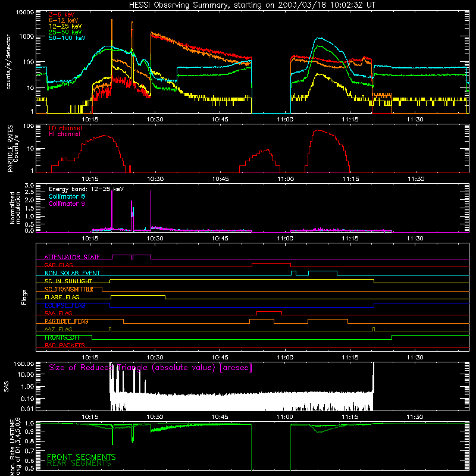Screen dimensions: 476x476
Task: Click the FRONT SEGMENTS legend label
Action: tap(82, 457)
